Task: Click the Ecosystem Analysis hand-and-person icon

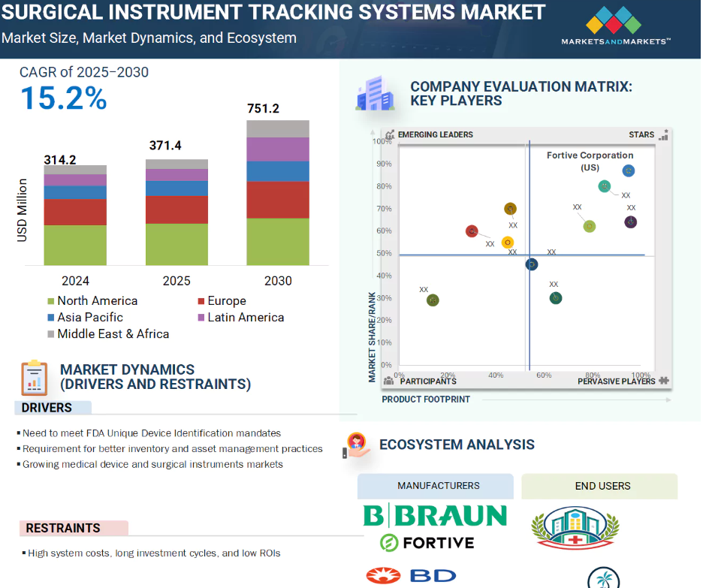Action: click(357, 445)
